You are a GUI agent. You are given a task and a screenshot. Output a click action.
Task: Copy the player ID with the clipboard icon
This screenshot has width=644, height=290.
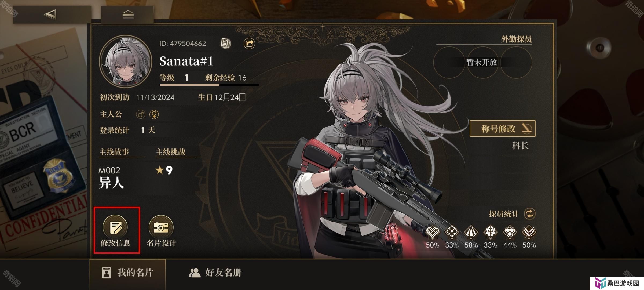point(226,43)
